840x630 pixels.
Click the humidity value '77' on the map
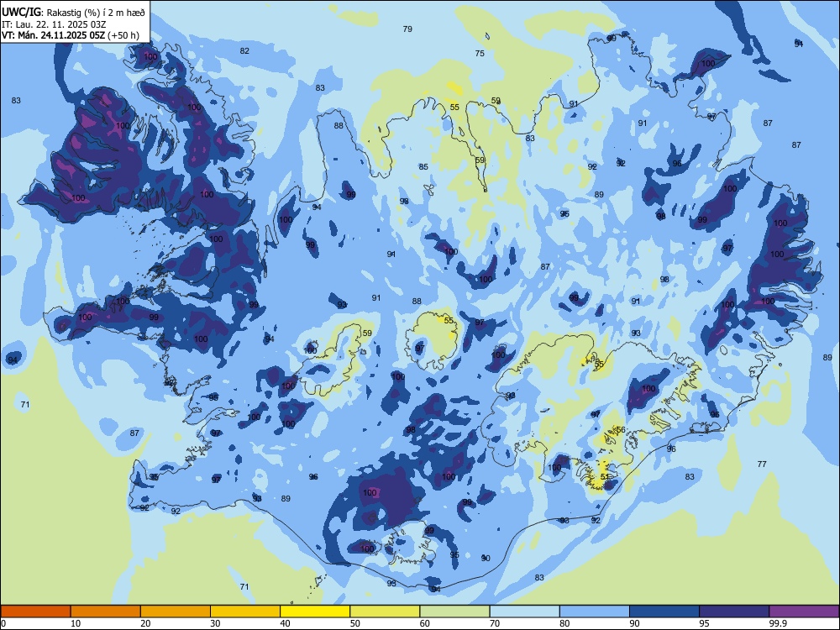coord(763,464)
